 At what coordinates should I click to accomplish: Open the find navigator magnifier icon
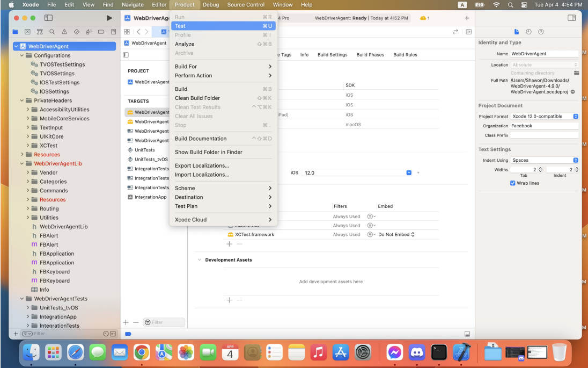click(52, 32)
